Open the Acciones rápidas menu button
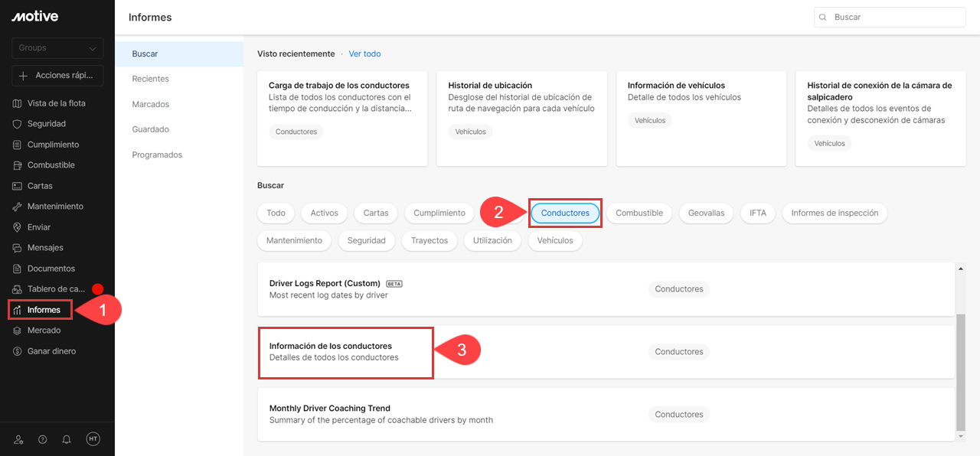 [57, 76]
